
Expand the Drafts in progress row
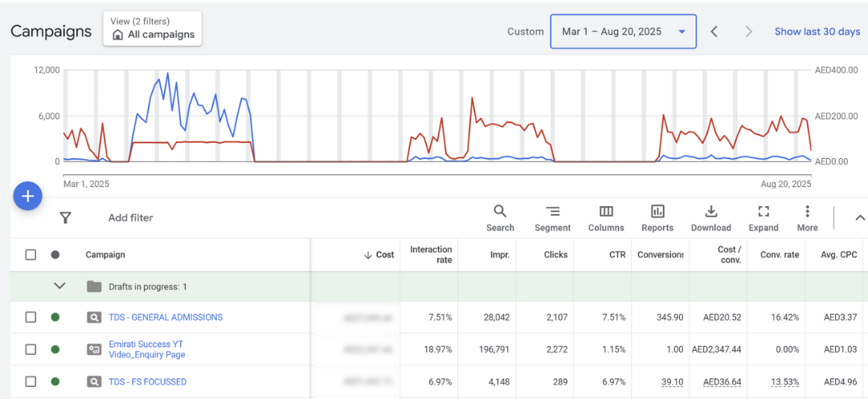pyautogui.click(x=59, y=287)
